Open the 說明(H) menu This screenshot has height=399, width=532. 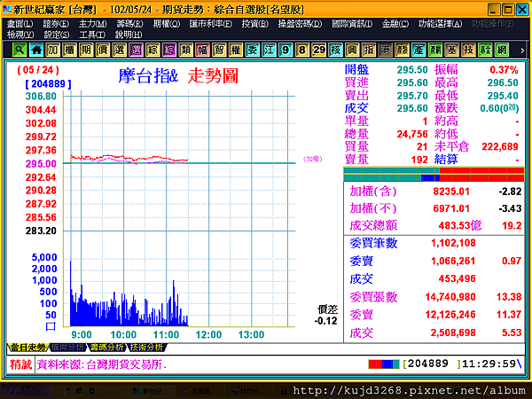click(129, 35)
